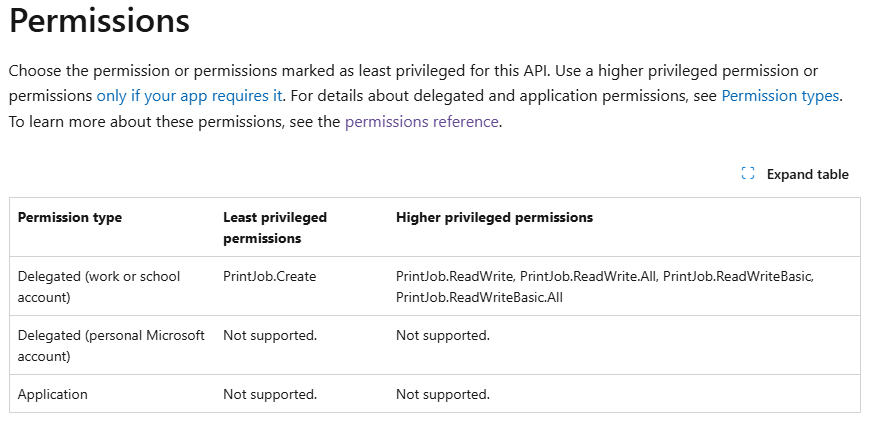Viewport: 890px width, 426px height.
Task: Click PrintJob.ReadWrite in higher privileged permissions
Action: pyautogui.click(x=455, y=276)
